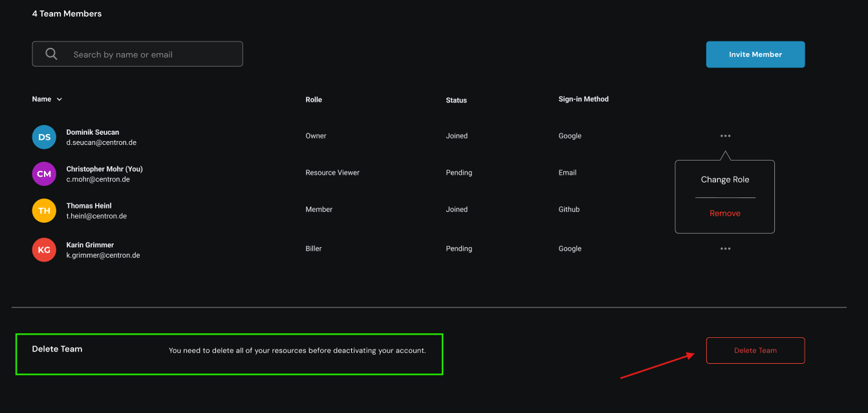
Task: Select the Dominik Seucan member name
Action: [92, 132]
